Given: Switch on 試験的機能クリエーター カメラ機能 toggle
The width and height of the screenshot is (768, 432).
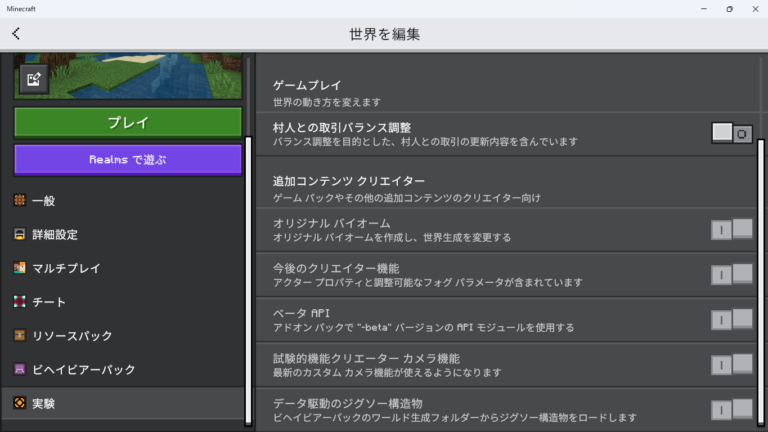Looking at the screenshot, I should (x=731, y=364).
